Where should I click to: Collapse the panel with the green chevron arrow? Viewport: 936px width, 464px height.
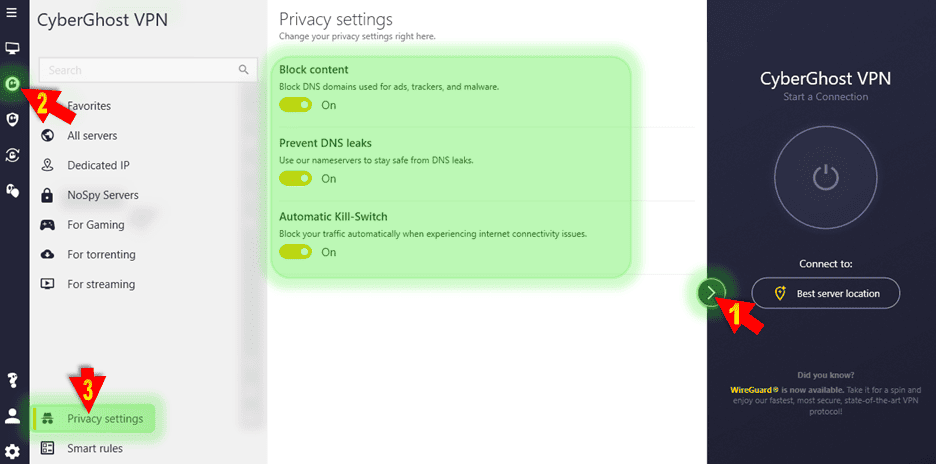[711, 292]
